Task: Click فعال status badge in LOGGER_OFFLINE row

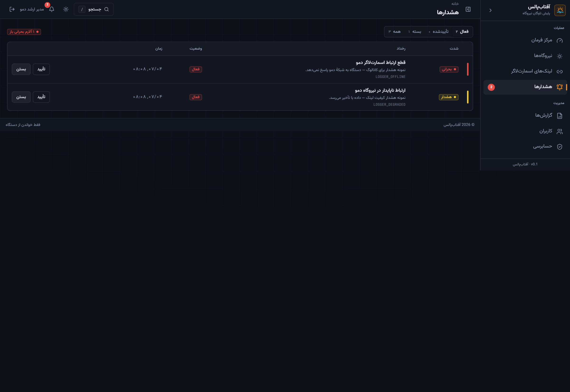Action: click(x=196, y=70)
